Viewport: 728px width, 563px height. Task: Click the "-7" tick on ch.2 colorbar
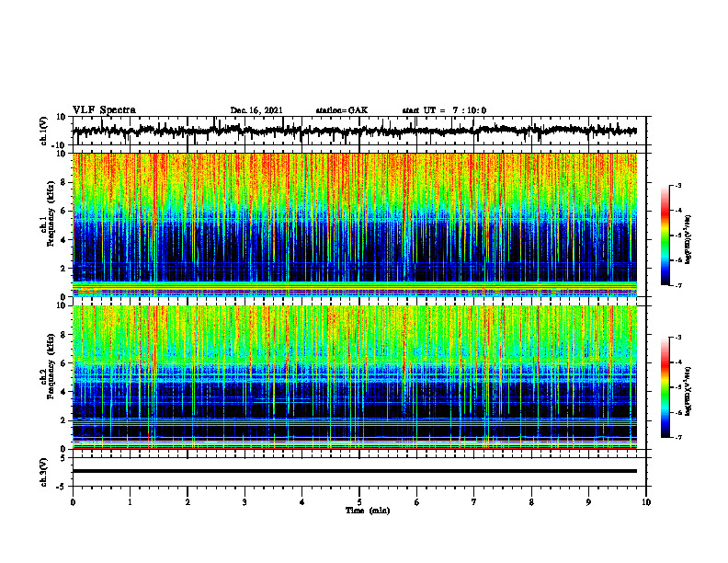(x=677, y=437)
